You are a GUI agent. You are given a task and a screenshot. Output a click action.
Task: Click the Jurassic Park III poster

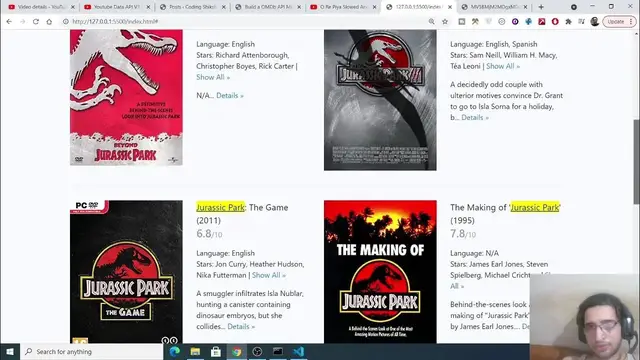coord(380,100)
